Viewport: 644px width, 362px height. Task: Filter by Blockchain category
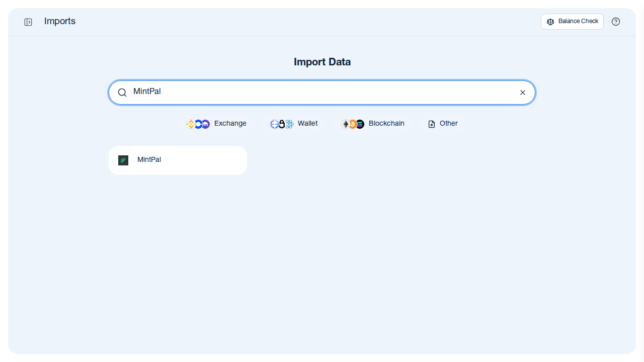373,124
